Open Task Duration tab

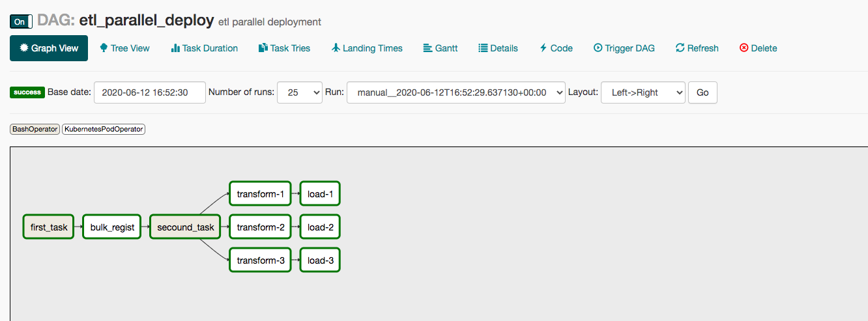204,48
